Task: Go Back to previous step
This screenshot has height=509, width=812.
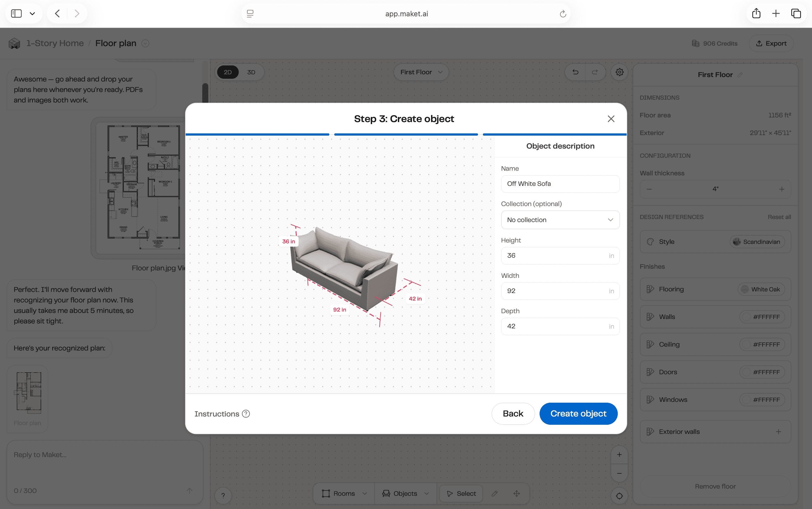Action: [x=513, y=413]
